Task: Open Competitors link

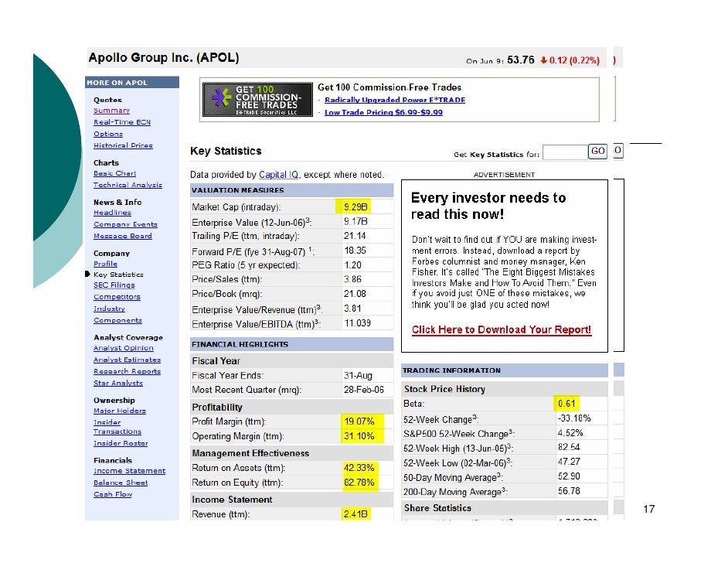Action: (117, 297)
